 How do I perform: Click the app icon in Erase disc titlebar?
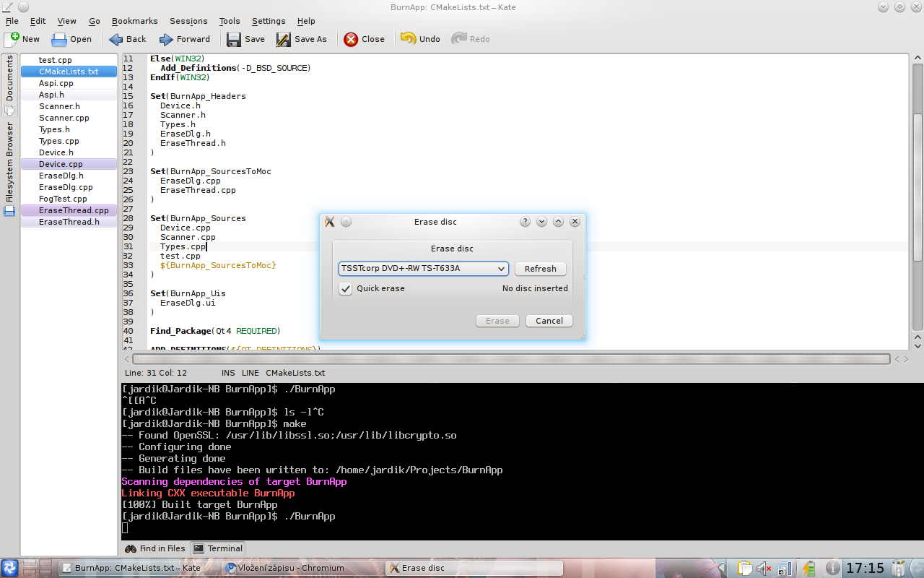tap(329, 222)
